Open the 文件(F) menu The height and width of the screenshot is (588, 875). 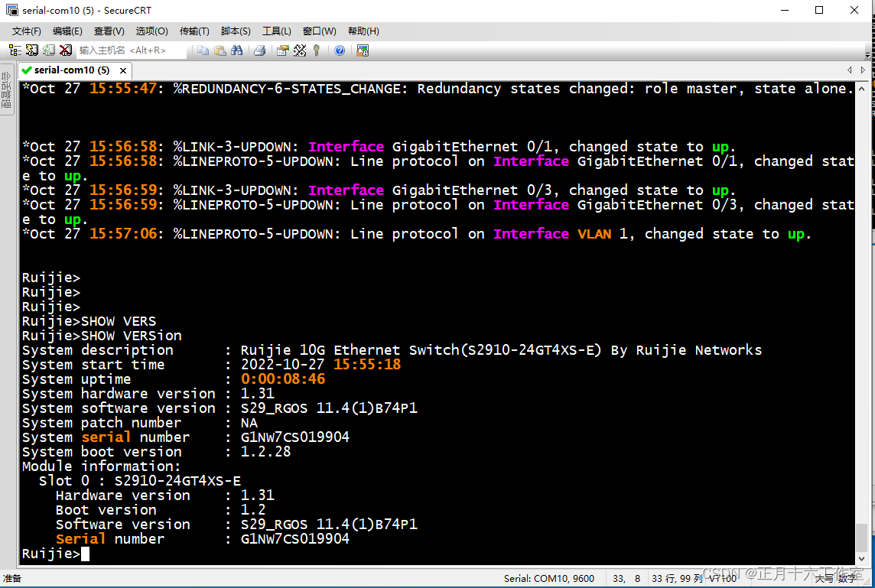[26, 31]
